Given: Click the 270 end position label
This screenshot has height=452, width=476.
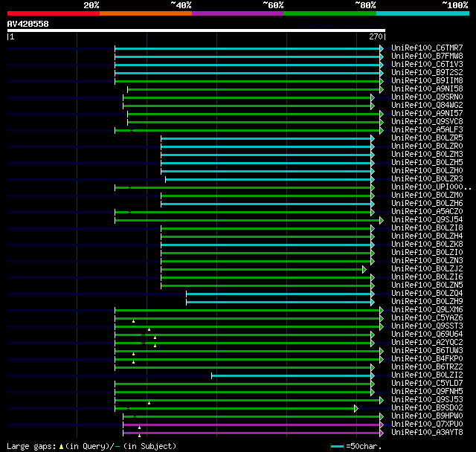Looking at the screenshot, I should (376, 36).
